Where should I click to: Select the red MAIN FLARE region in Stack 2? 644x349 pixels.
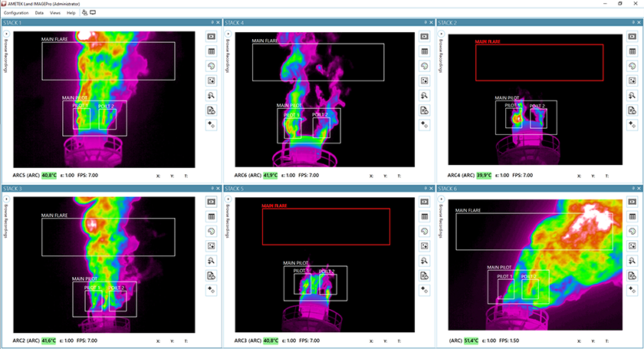click(x=539, y=62)
